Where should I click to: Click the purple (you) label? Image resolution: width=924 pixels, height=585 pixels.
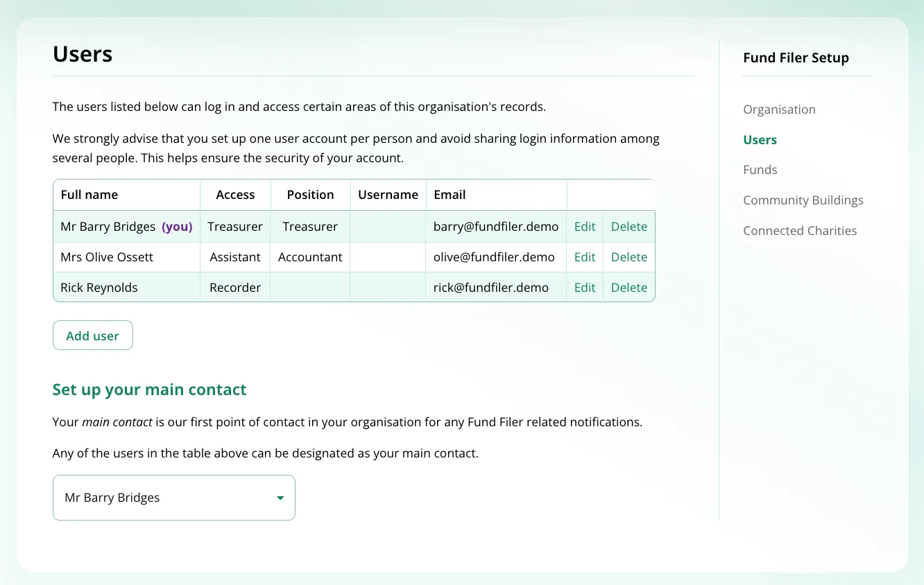pyautogui.click(x=177, y=227)
